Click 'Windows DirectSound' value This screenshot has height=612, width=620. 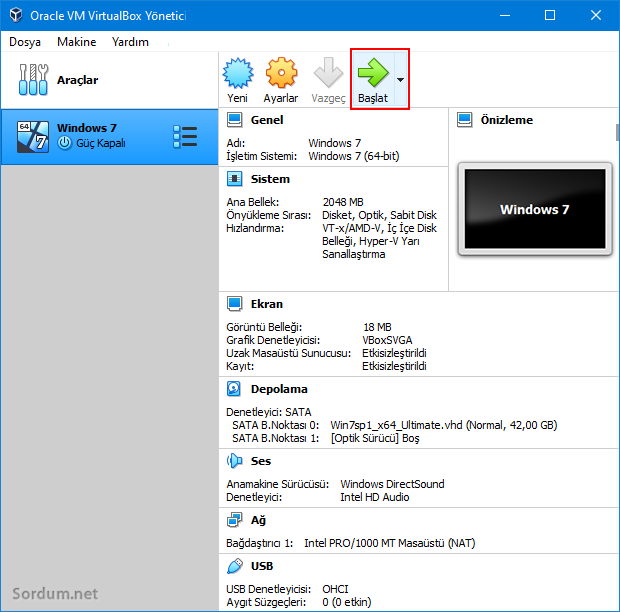(392, 484)
